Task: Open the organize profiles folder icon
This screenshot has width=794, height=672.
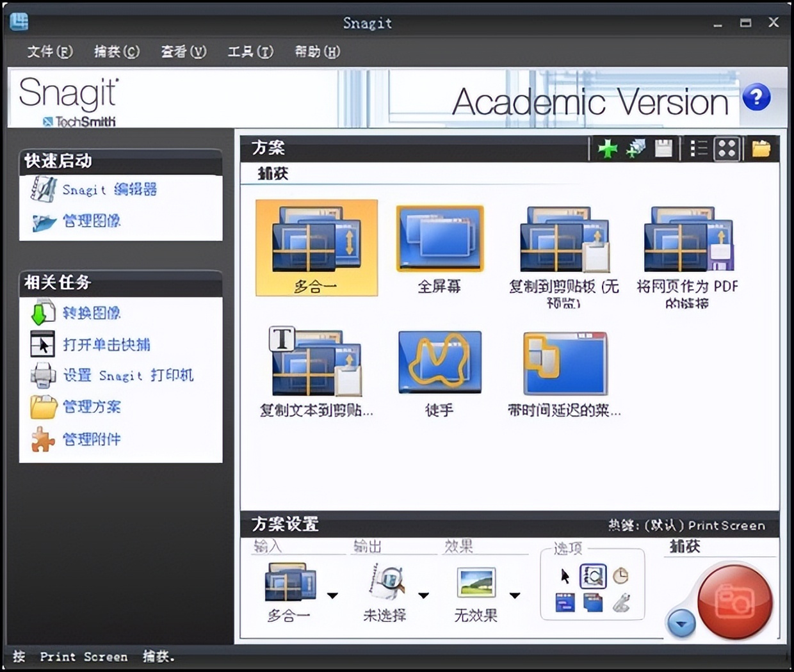Action: click(x=761, y=149)
